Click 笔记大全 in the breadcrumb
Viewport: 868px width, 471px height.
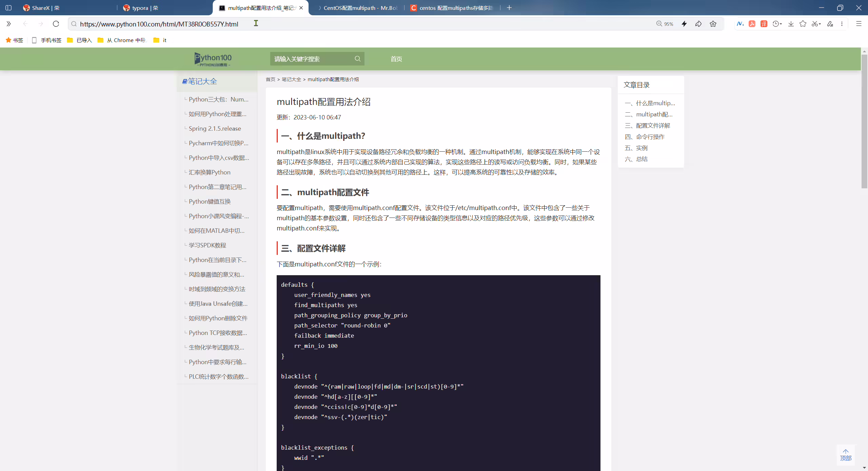point(291,79)
